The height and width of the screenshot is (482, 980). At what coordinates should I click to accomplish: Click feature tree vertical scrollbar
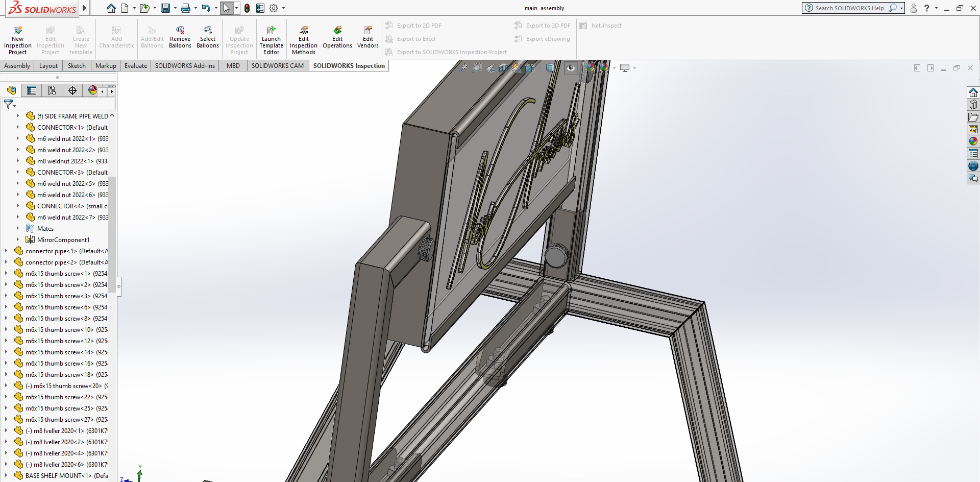[x=112, y=235]
